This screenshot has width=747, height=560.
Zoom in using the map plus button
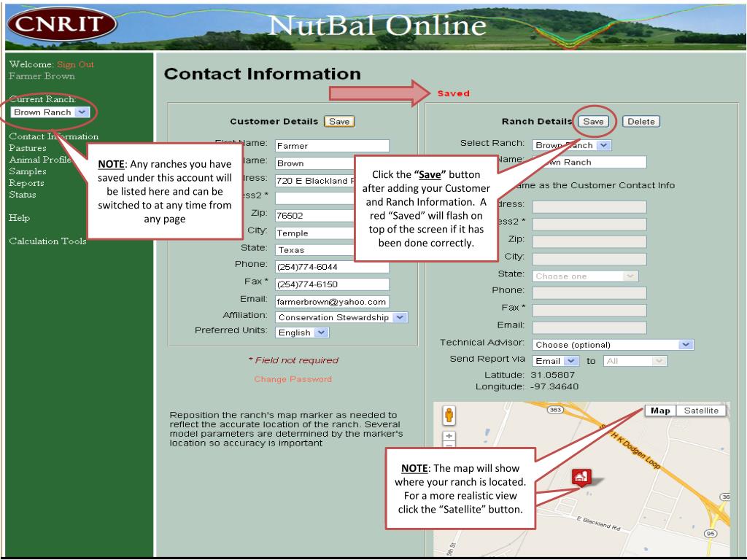click(x=449, y=436)
